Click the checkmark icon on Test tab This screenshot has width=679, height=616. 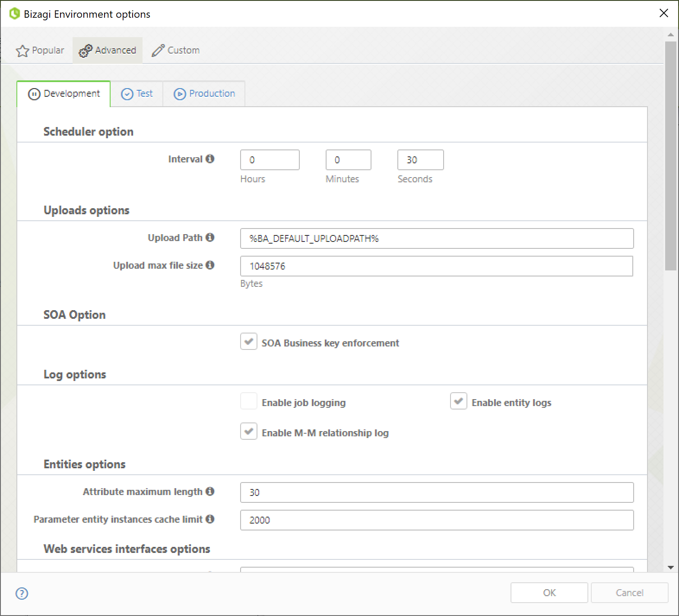(127, 94)
